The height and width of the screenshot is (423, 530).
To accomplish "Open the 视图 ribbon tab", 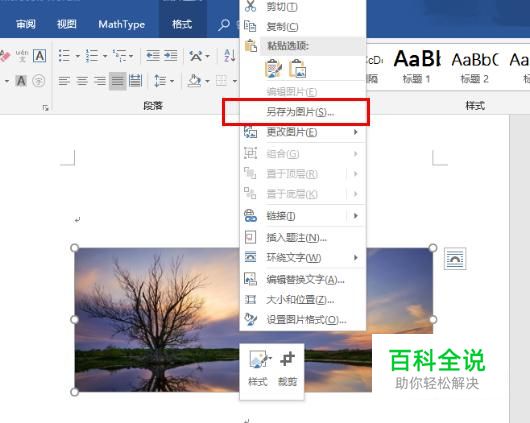I will click(x=66, y=24).
